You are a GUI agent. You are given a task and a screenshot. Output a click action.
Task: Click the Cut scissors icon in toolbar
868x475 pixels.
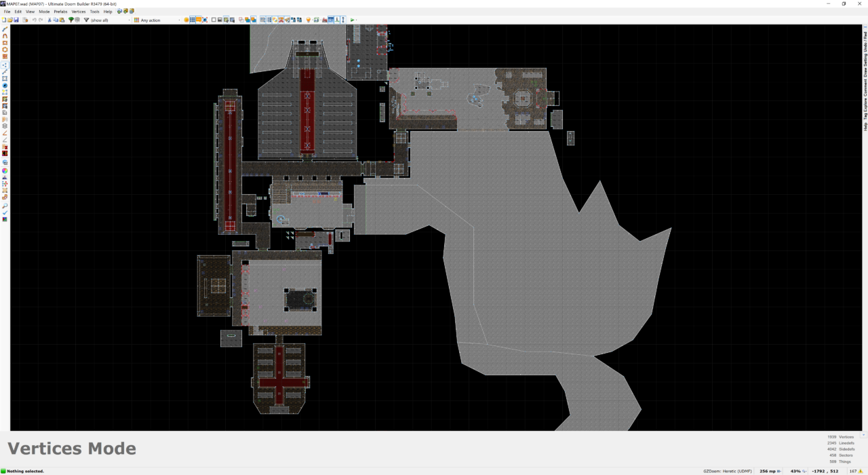[50, 20]
